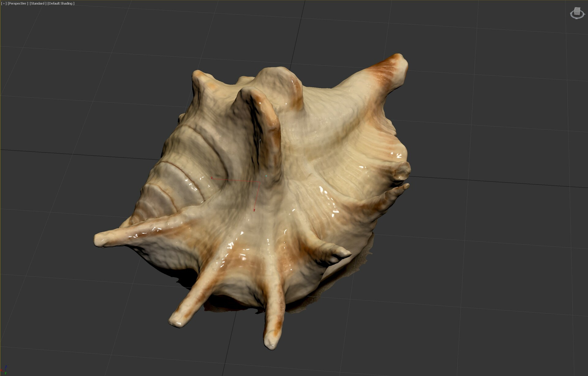The width and height of the screenshot is (588, 376).
Task: Click the N compass direction under ViewCube
Action: click(576, 18)
